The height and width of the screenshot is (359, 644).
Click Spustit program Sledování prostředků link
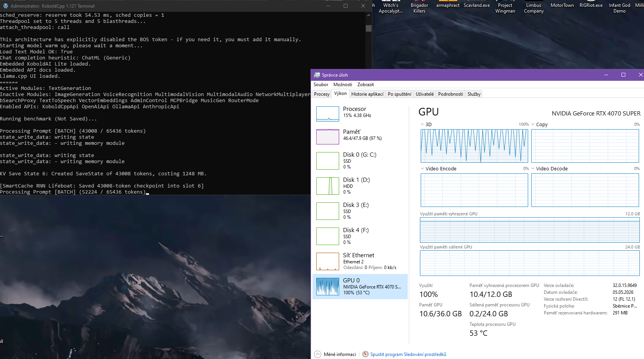pyautogui.click(x=408, y=354)
